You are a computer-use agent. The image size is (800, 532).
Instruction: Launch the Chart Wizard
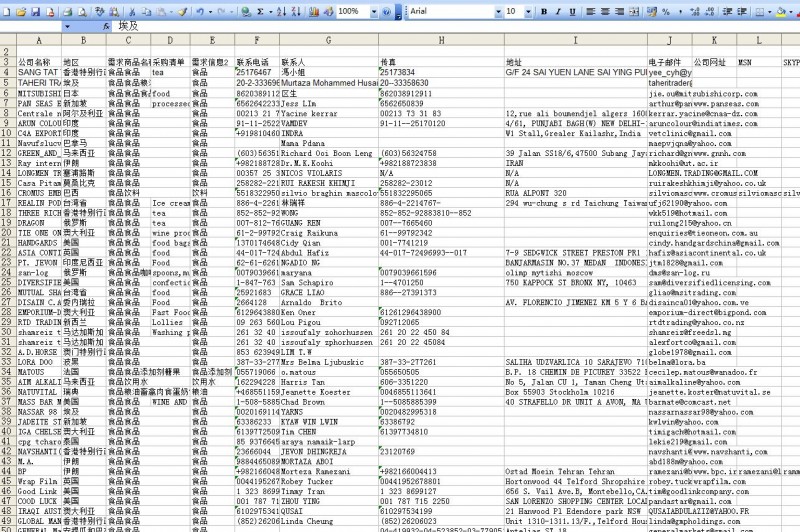[x=314, y=12]
